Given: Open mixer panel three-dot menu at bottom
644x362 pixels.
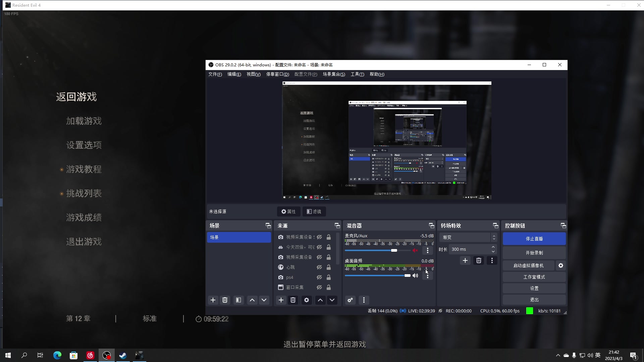Looking at the screenshot, I should (x=364, y=300).
